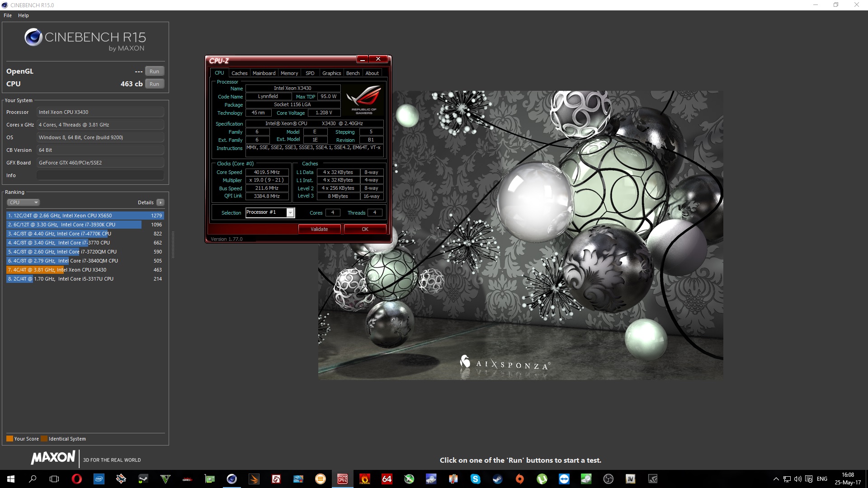
Task: Click the OBS Studio taskbar icon
Action: click(x=609, y=479)
